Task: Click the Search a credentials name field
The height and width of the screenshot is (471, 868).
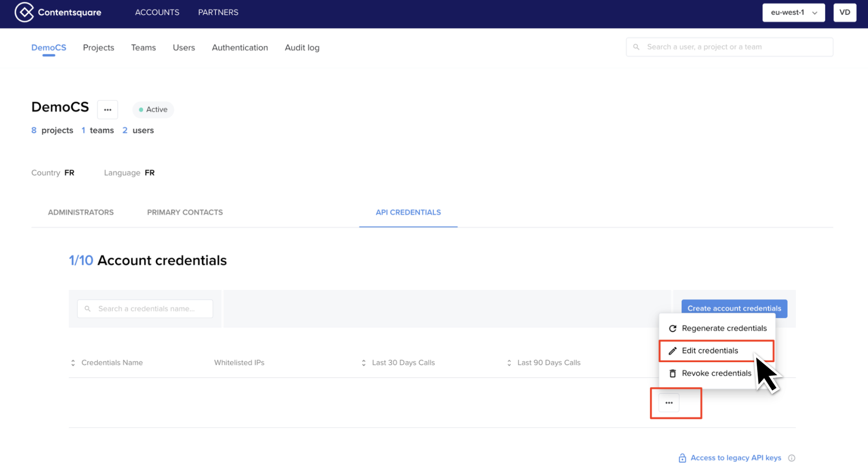Action: tap(145, 309)
